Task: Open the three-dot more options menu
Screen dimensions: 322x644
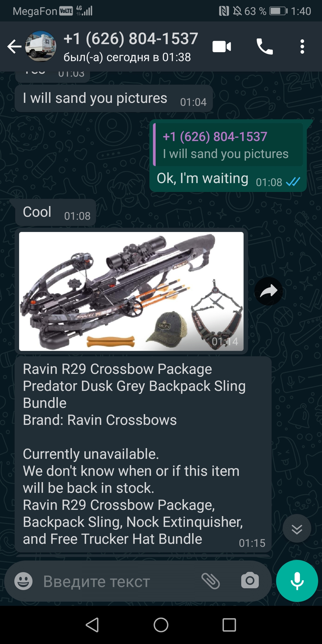Action: click(302, 47)
